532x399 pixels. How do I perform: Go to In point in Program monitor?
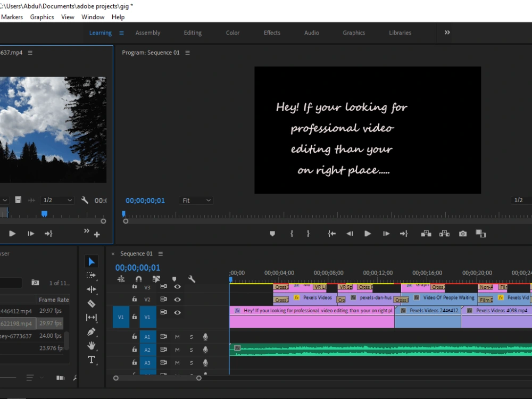tap(332, 234)
